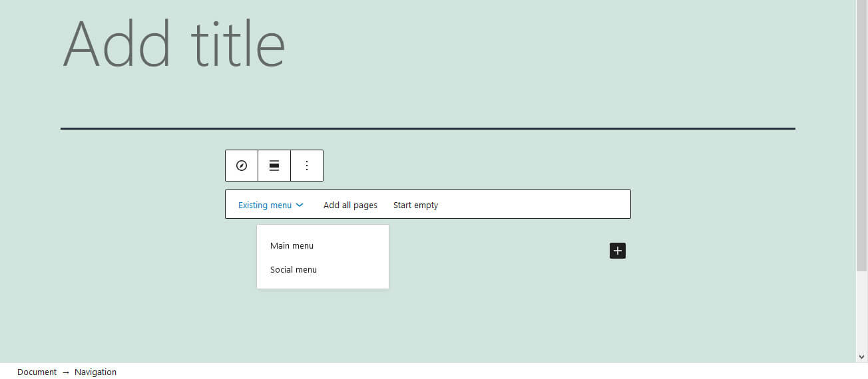Click the Add all pages option
This screenshot has height=379, width=868.
[x=350, y=205]
